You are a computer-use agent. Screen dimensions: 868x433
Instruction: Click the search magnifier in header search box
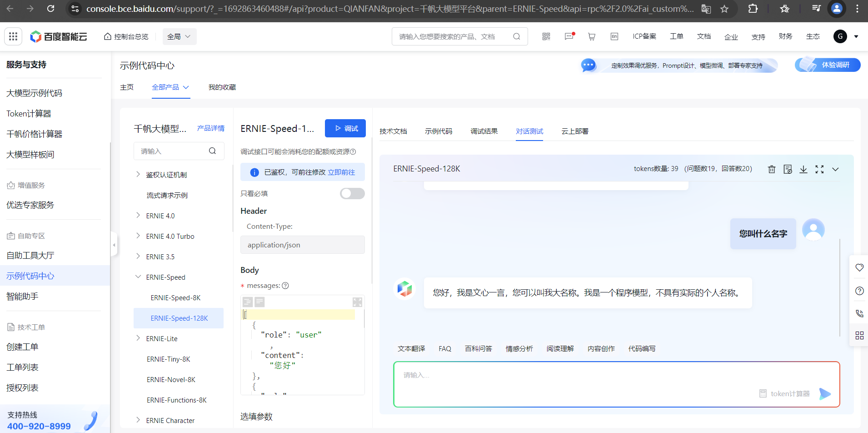coord(517,36)
